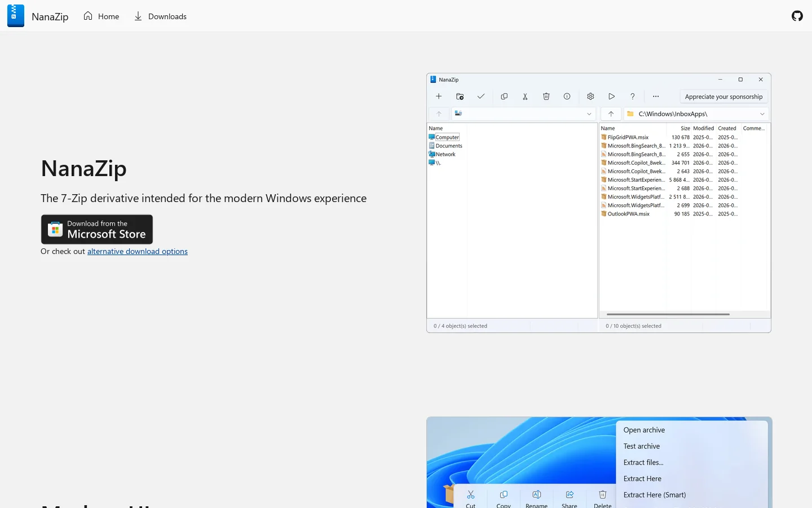812x508 pixels.
Task: Click the Test checkmark toolbar icon
Action: [x=481, y=97]
